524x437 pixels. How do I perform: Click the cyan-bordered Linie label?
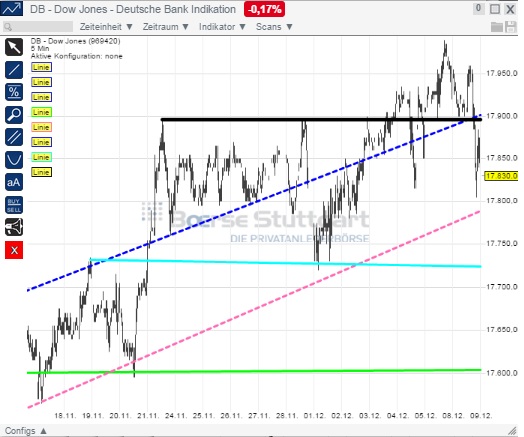pos(41,157)
